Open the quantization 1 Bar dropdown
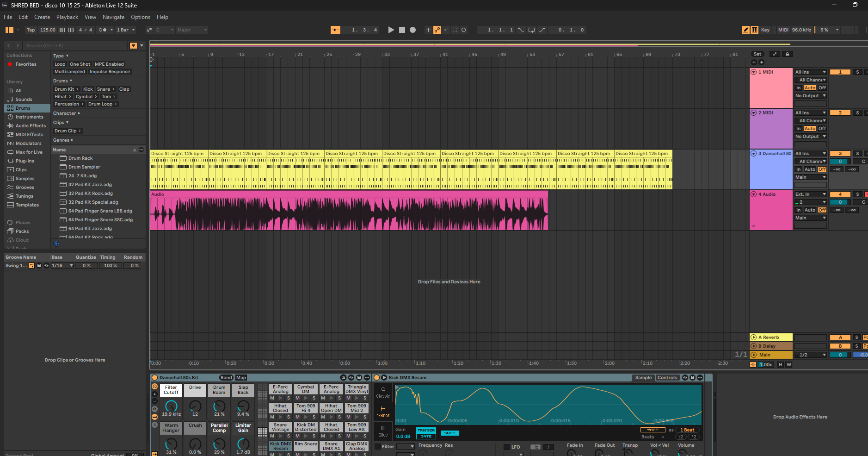The image size is (868, 456). tap(126, 30)
